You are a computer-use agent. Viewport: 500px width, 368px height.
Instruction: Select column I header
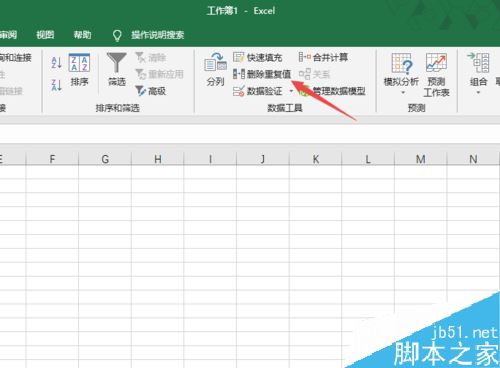(x=210, y=159)
